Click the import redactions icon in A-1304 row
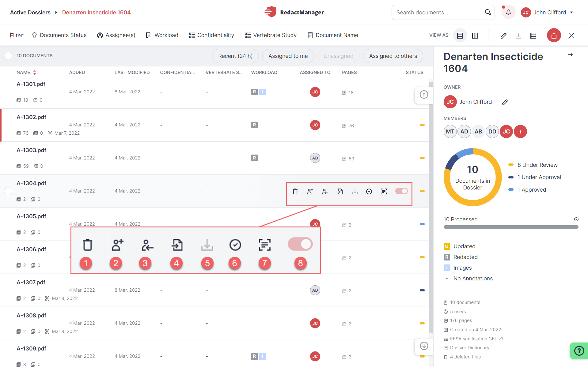Viewport: 588px width, 367px height. (x=340, y=191)
